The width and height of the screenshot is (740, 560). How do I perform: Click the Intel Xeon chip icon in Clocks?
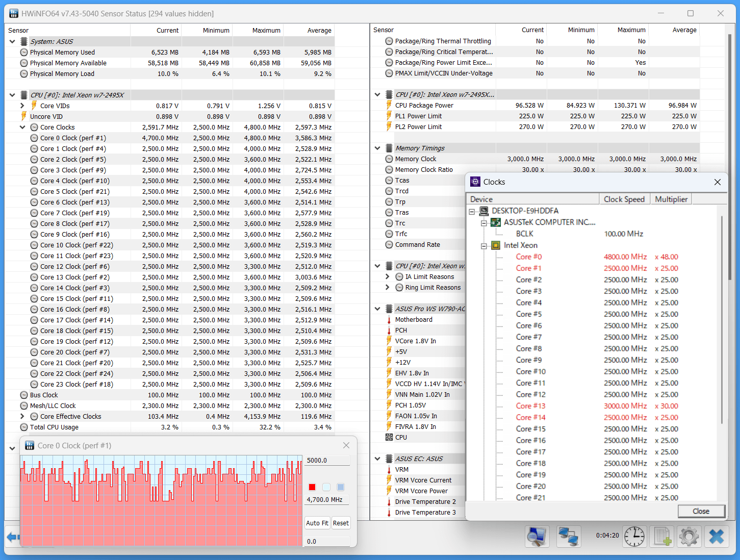point(496,245)
